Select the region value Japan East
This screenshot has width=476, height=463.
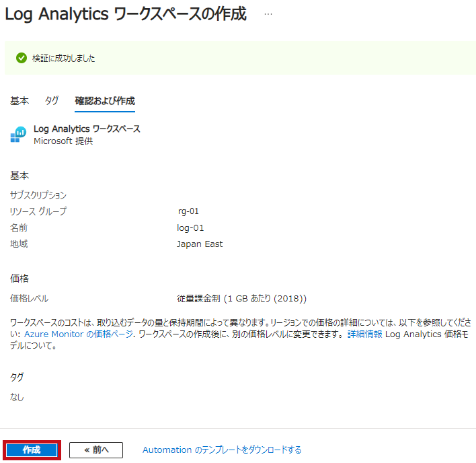(x=200, y=244)
